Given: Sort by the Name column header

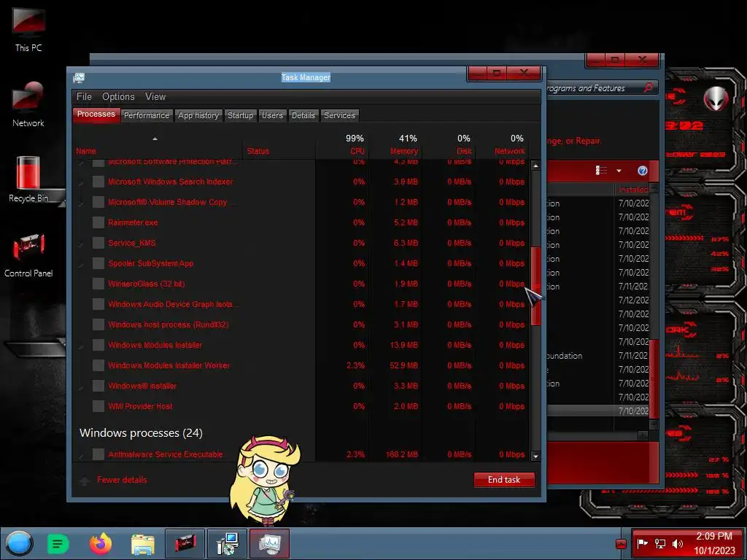Looking at the screenshot, I should click(x=158, y=144).
